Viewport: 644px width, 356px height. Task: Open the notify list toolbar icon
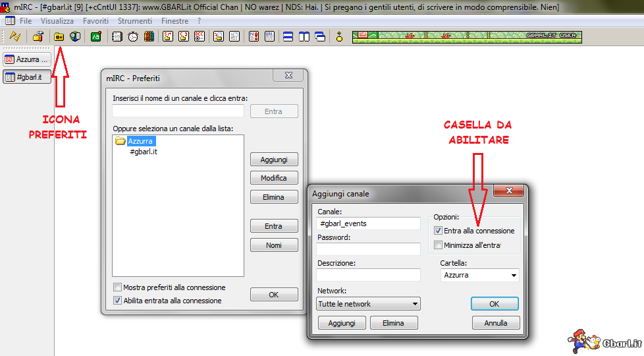pyautogui.click(x=254, y=36)
